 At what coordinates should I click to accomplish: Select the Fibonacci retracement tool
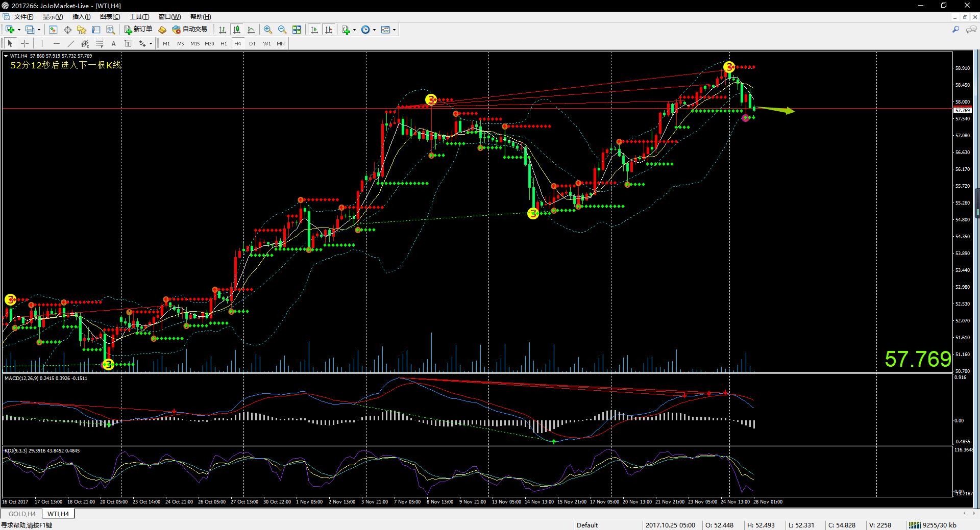pyautogui.click(x=100, y=44)
